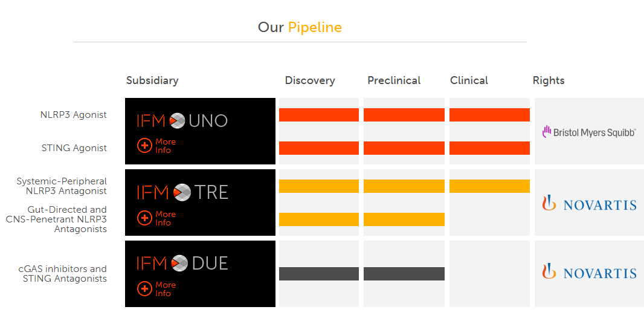
Task: Expand More Info for IFM DUE
Action: (156, 289)
